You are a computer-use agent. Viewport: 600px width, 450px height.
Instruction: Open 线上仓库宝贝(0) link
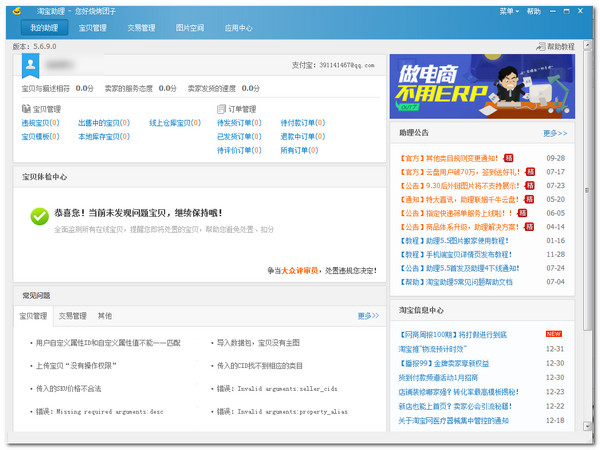(x=175, y=123)
